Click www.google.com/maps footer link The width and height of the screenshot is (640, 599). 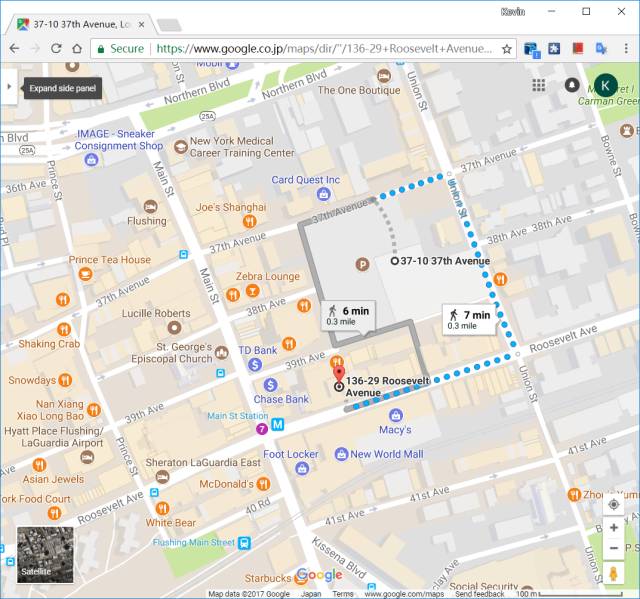404,594
